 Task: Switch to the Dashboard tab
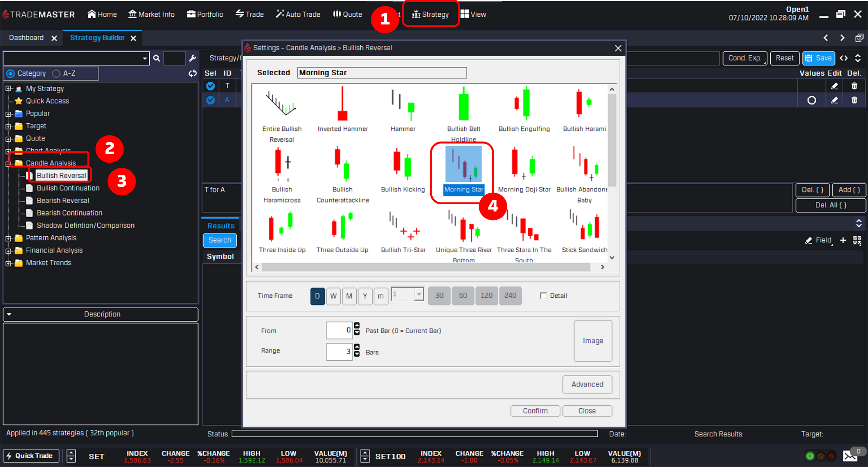click(26, 38)
